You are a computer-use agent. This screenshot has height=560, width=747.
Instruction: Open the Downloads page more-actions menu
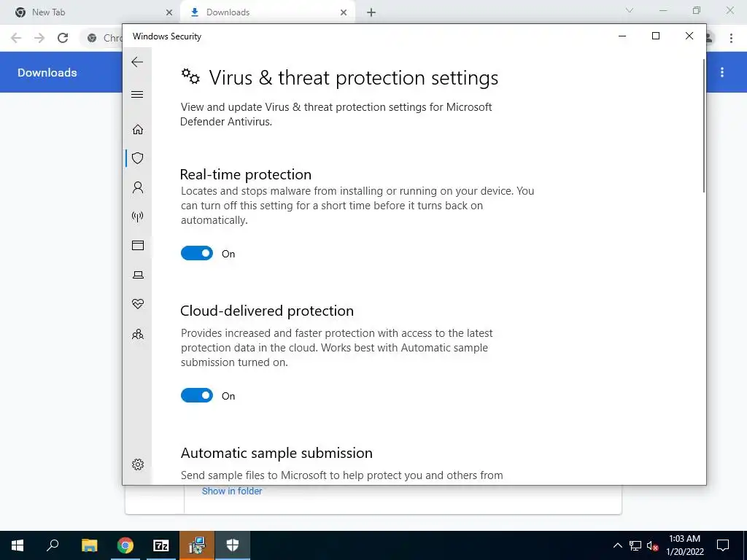722,72
